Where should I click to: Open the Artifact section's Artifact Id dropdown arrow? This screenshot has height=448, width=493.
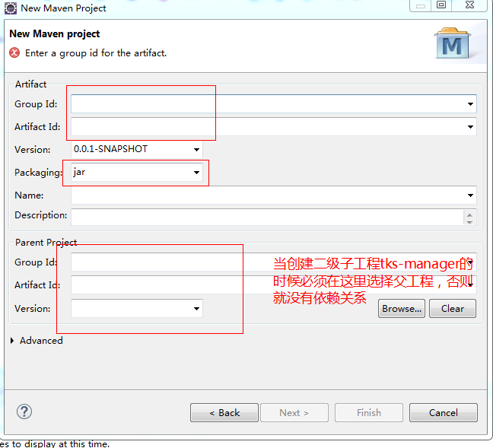pos(470,127)
